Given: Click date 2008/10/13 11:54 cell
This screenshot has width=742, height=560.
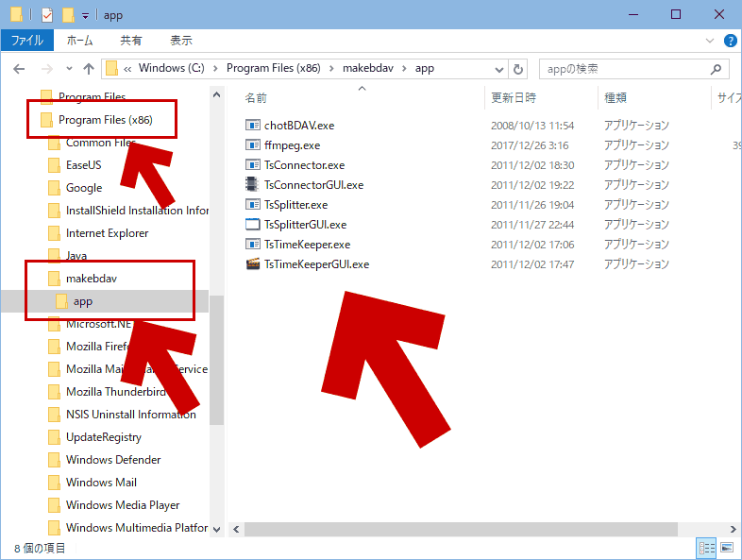Looking at the screenshot, I should 532,126.
